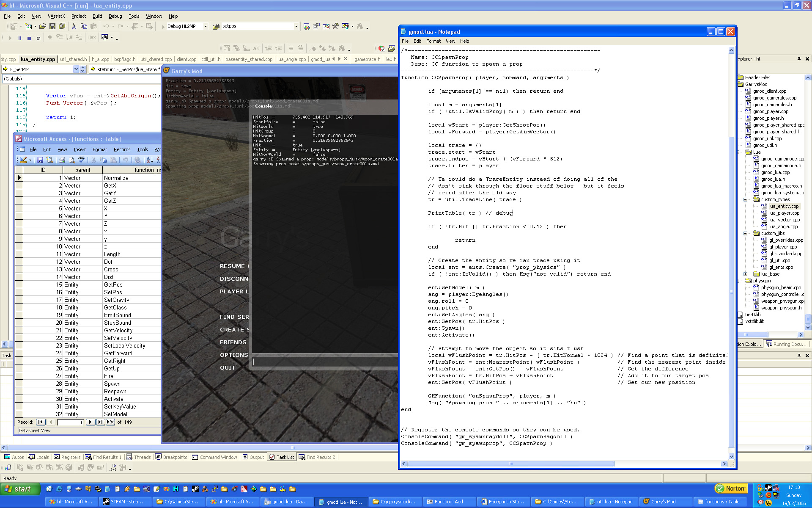Open New Item dropdown arrow in main toolbar
The image size is (812, 508).
[x=35, y=26]
